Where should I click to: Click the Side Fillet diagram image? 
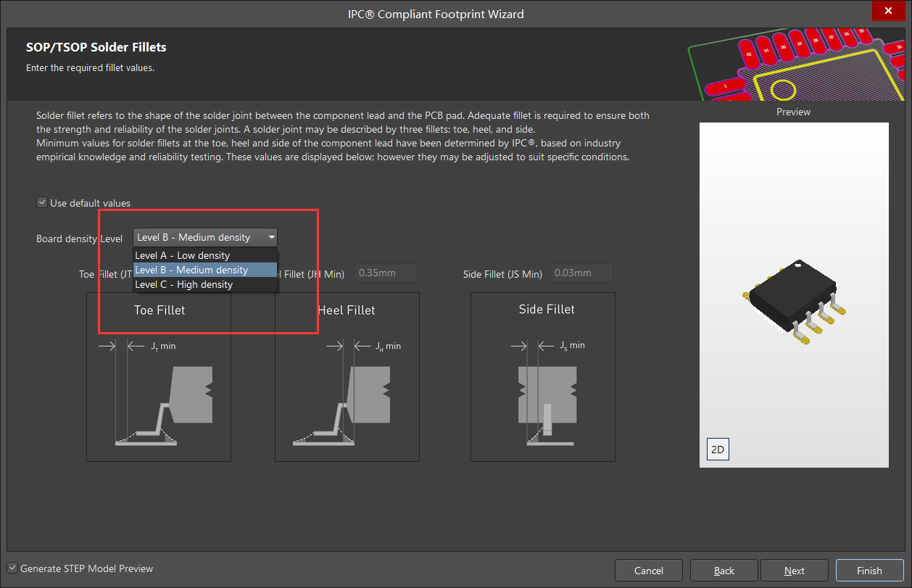point(543,377)
